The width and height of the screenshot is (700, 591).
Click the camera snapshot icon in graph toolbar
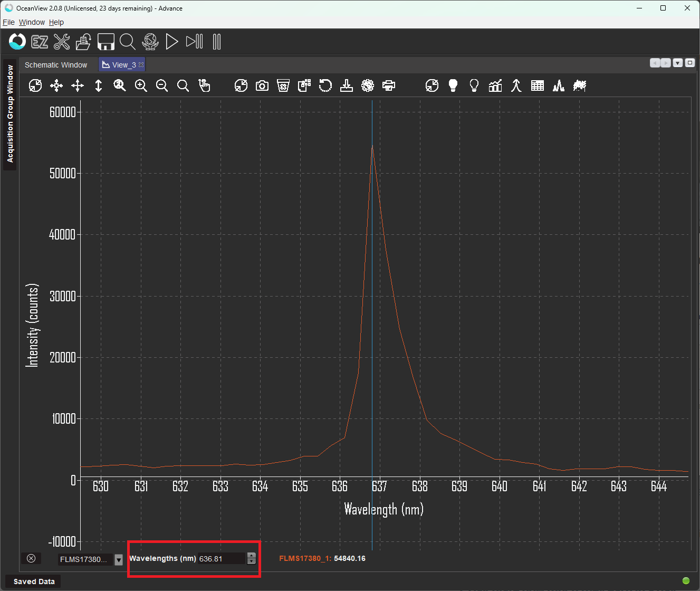(262, 85)
